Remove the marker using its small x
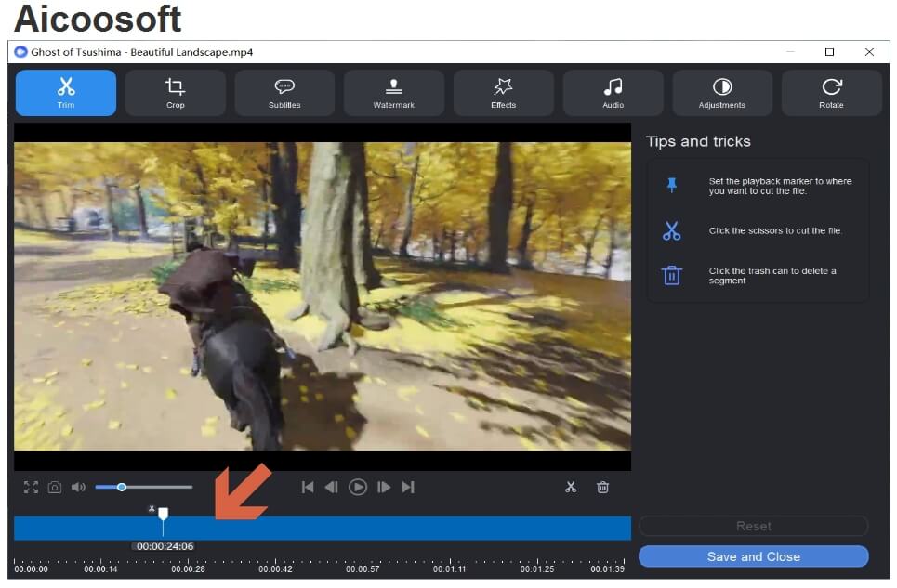This screenshot has height=588, width=897. 152,508
